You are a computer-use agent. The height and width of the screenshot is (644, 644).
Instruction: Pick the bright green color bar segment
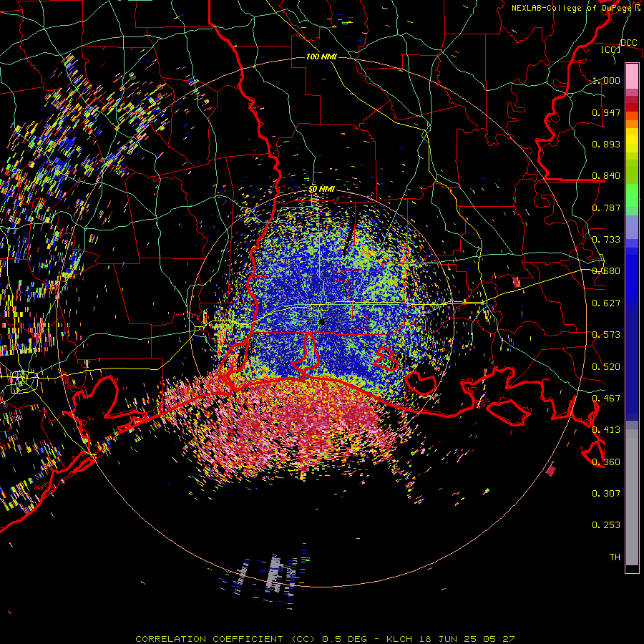click(632, 195)
